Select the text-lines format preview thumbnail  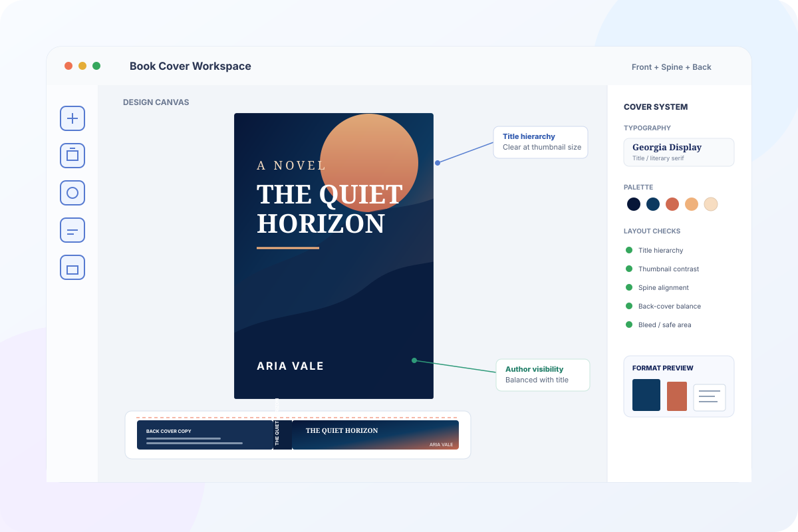tap(710, 398)
